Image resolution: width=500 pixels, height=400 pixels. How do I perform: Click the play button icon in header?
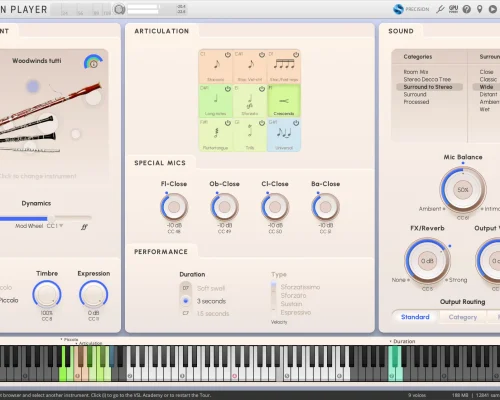coord(493,9)
